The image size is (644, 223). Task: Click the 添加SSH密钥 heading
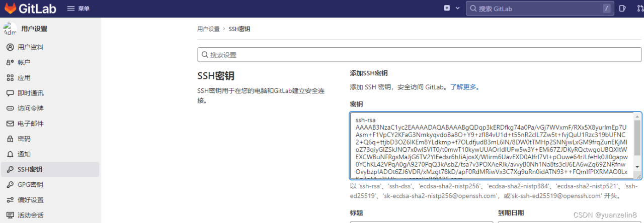point(369,73)
